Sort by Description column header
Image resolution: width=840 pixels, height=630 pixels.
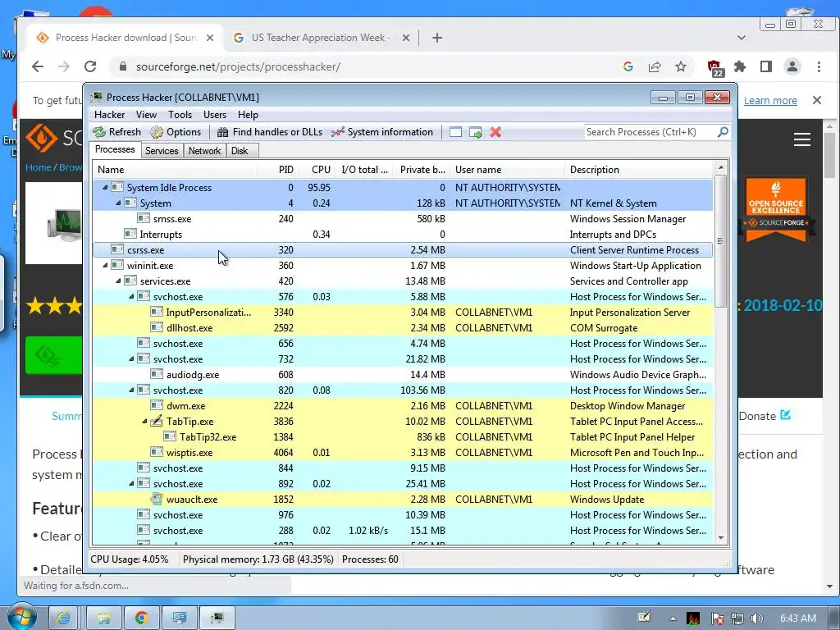tap(639, 169)
